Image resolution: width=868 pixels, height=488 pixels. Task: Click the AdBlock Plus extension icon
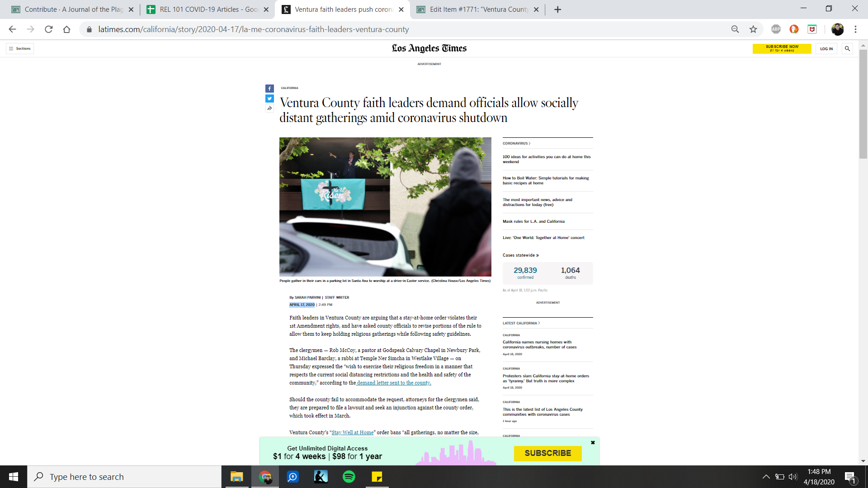click(x=776, y=29)
